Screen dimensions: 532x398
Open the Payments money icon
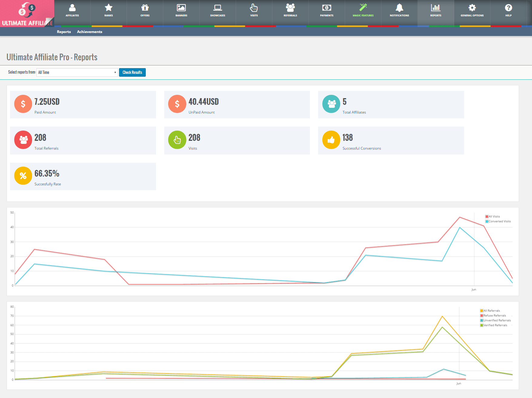pos(327,8)
